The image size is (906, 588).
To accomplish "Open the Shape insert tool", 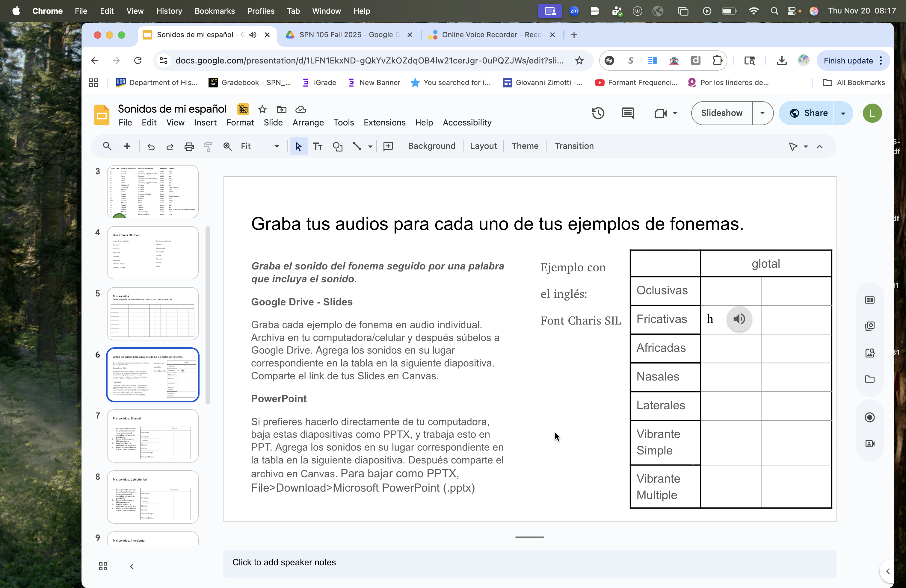I will click(337, 146).
